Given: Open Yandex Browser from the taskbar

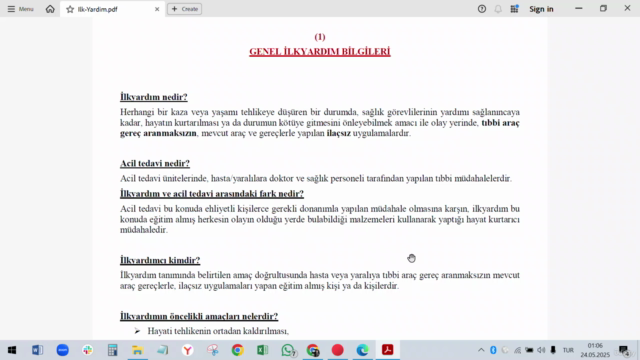Looking at the screenshot, I should (x=188, y=350).
